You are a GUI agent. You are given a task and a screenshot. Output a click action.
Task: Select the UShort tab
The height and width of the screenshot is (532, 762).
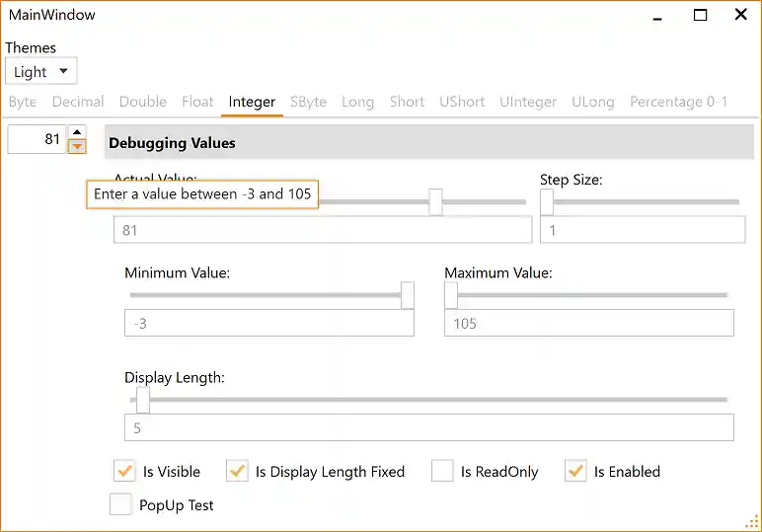click(462, 102)
